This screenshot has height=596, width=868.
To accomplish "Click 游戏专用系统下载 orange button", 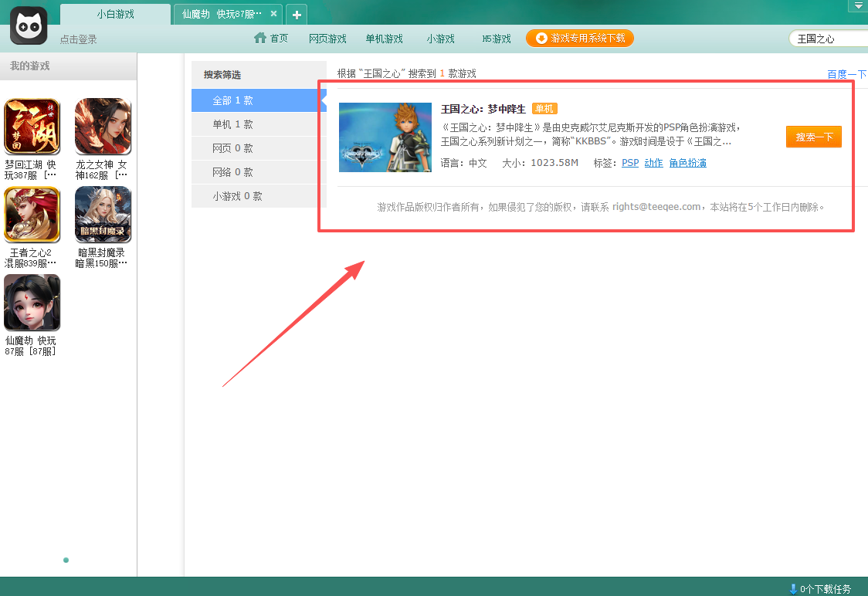I will point(580,38).
